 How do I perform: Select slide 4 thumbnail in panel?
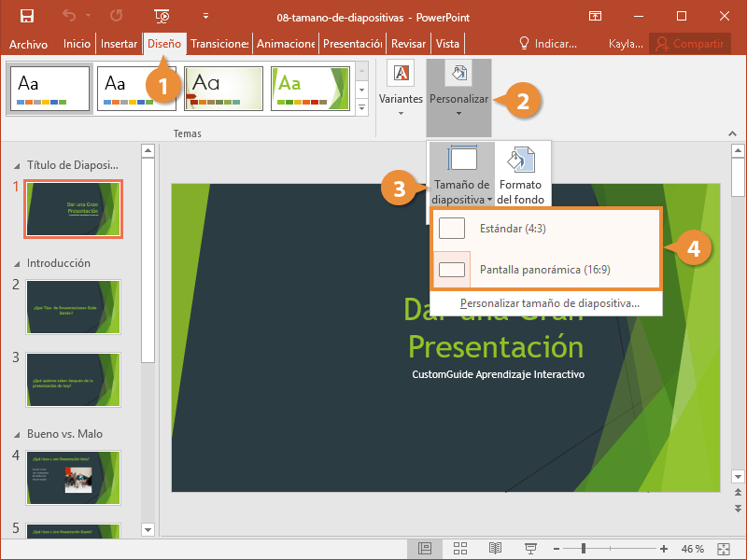coord(73,478)
